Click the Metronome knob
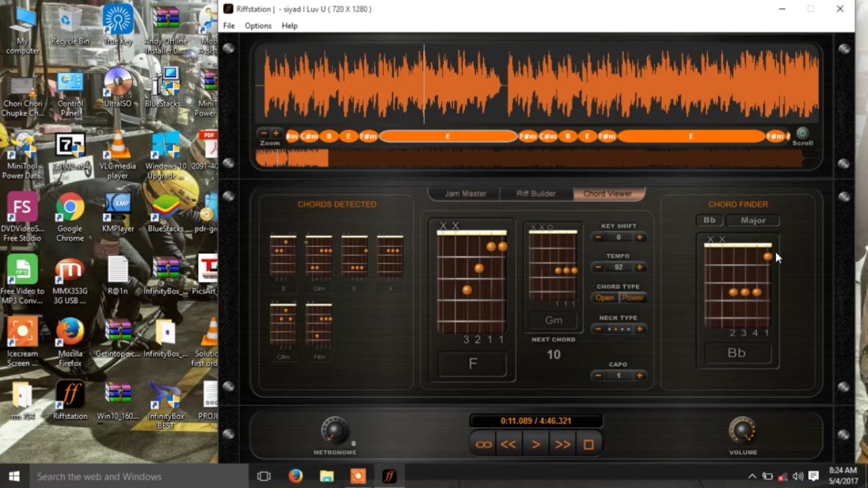This screenshot has height=488, width=868. [x=334, y=430]
